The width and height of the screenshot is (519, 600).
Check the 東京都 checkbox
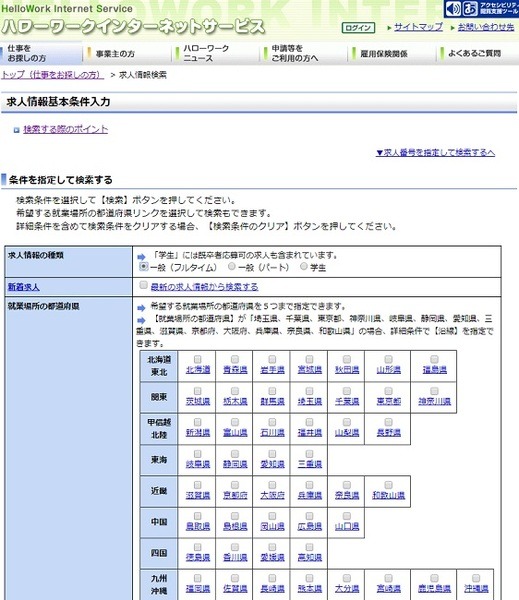[x=388, y=391]
